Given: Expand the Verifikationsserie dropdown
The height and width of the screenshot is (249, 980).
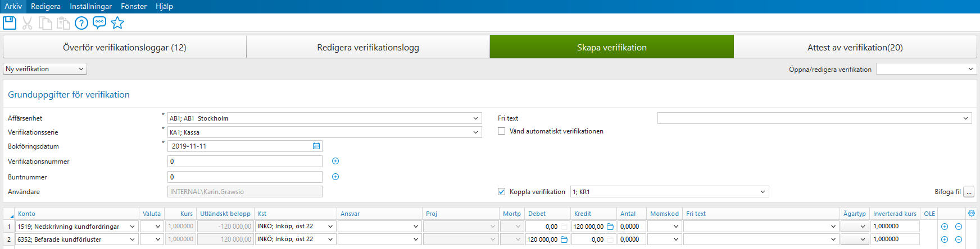Looking at the screenshot, I should click(x=475, y=132).
